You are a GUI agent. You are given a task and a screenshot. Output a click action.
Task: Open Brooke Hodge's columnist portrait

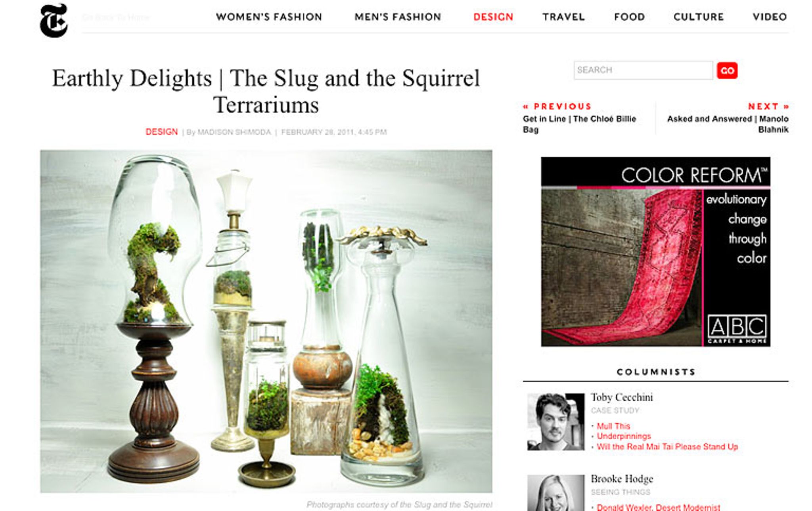coord(555,493)
